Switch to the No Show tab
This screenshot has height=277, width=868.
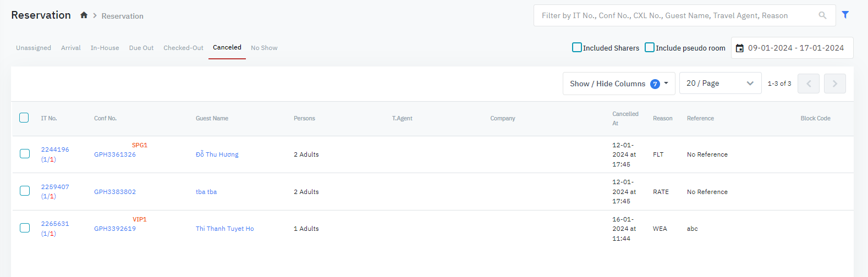pyautogui.click(x=264, y=48)
